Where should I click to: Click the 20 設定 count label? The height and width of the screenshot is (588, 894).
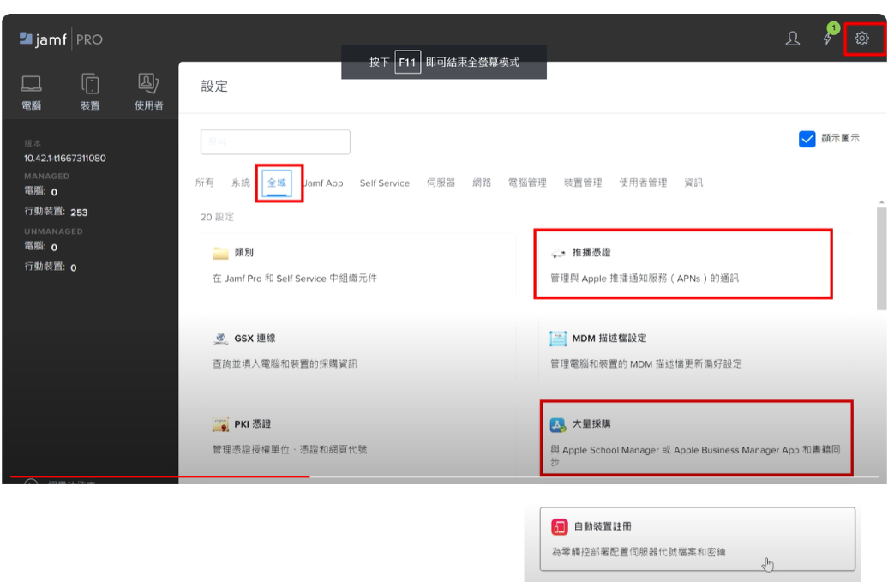coord(217,217)
